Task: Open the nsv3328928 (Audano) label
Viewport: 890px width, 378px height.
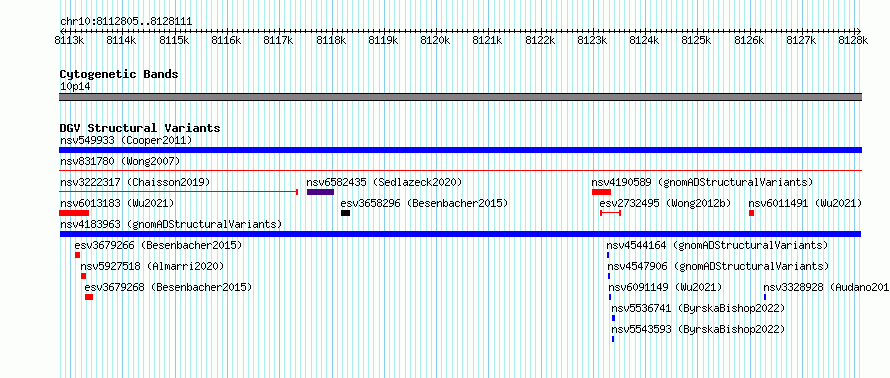Action: point(826,287)
